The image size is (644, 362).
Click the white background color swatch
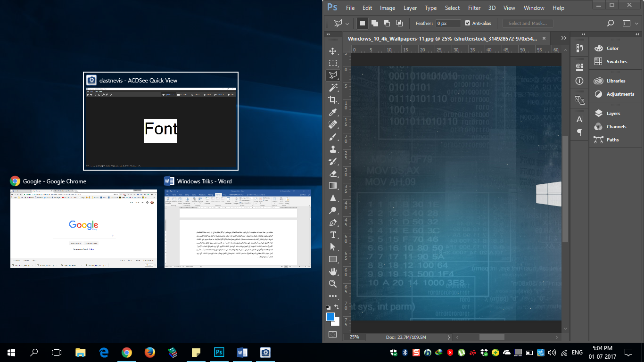point(337,323)
